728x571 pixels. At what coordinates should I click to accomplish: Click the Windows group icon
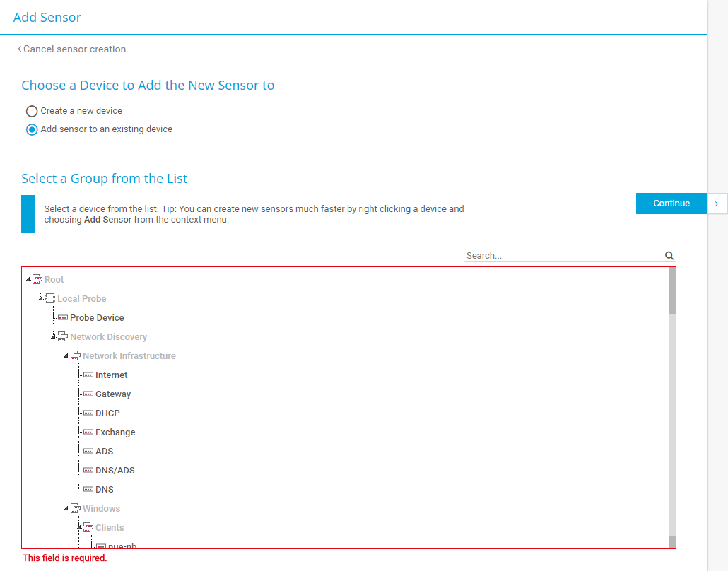[x=76, y=509]
